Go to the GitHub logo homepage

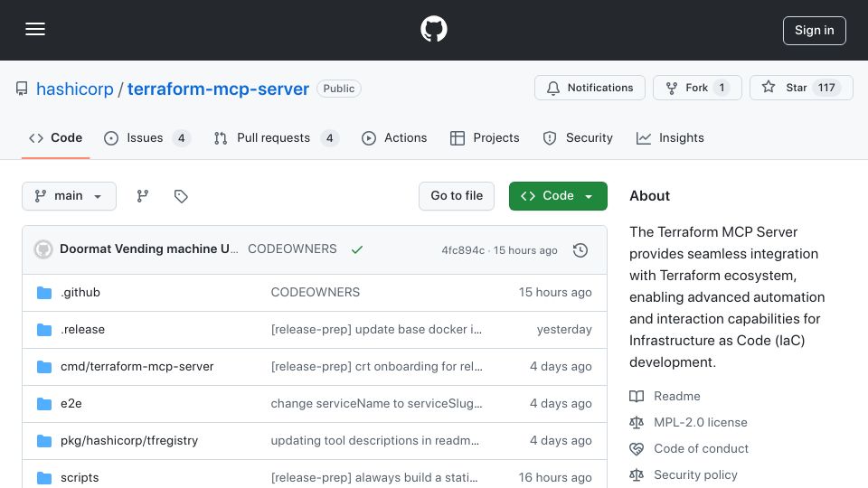coord(433,29)
